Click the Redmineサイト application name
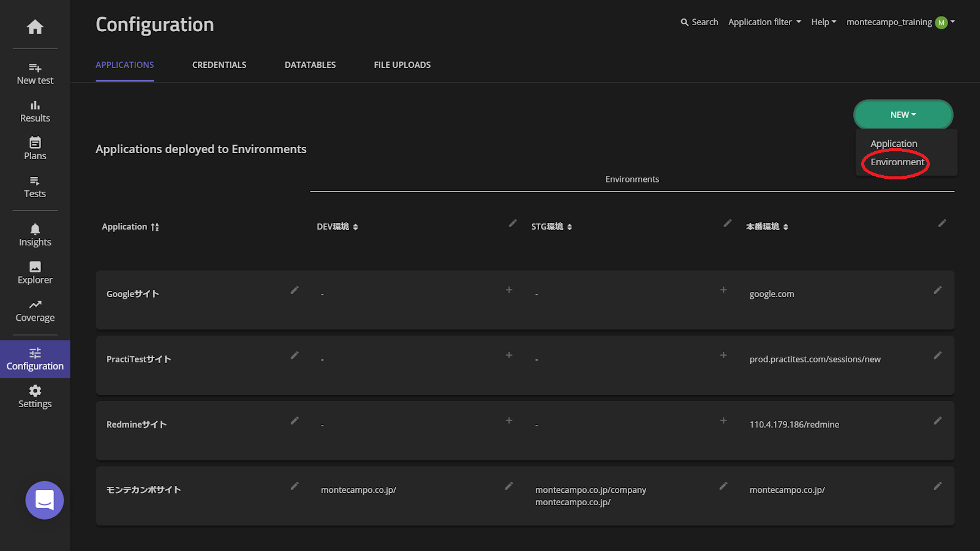 137,424
